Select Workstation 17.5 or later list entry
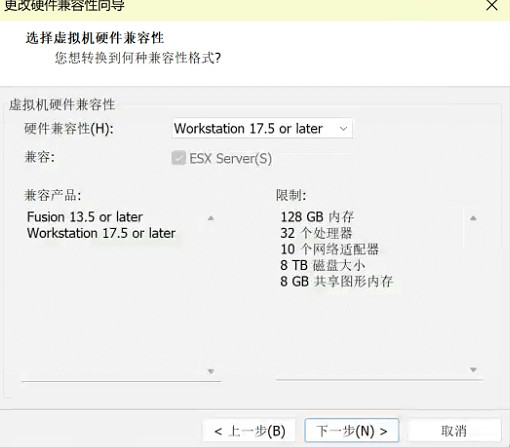This screenshot has width=510, height=447. 101,233
